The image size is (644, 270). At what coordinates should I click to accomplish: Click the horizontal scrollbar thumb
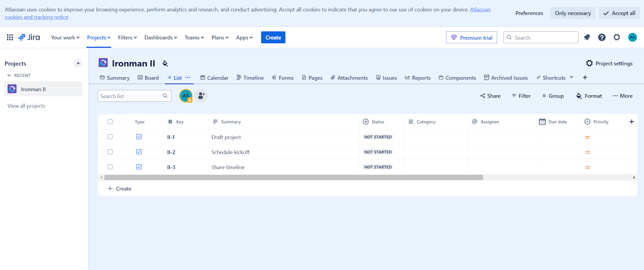click(x=293, y=178)
